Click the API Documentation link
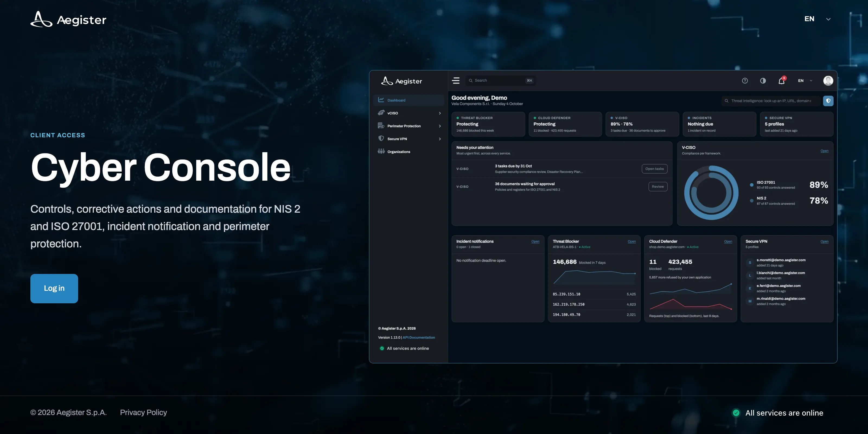 pyautogui.click(x=419, y=338)
